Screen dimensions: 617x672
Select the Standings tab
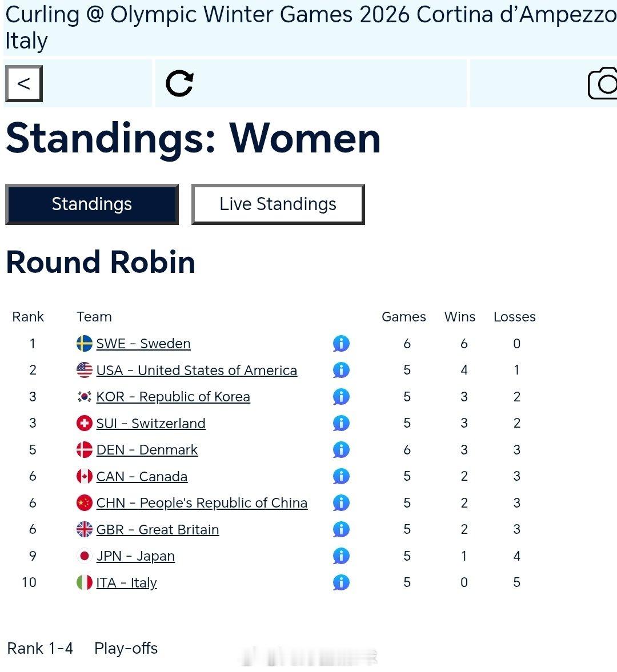[x=92, y=204]
